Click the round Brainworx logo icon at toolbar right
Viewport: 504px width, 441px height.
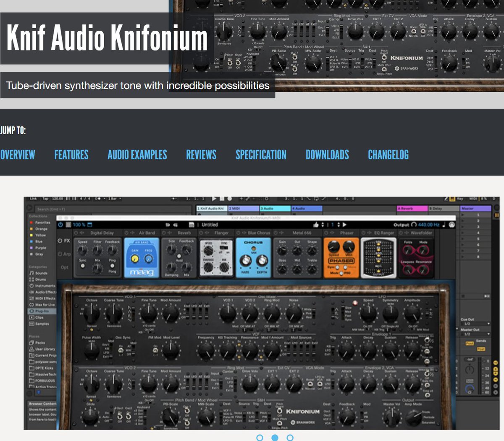point(451,224)
